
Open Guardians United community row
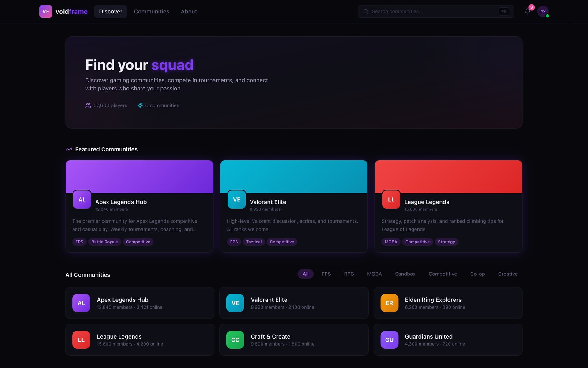(x=448, y=340)
